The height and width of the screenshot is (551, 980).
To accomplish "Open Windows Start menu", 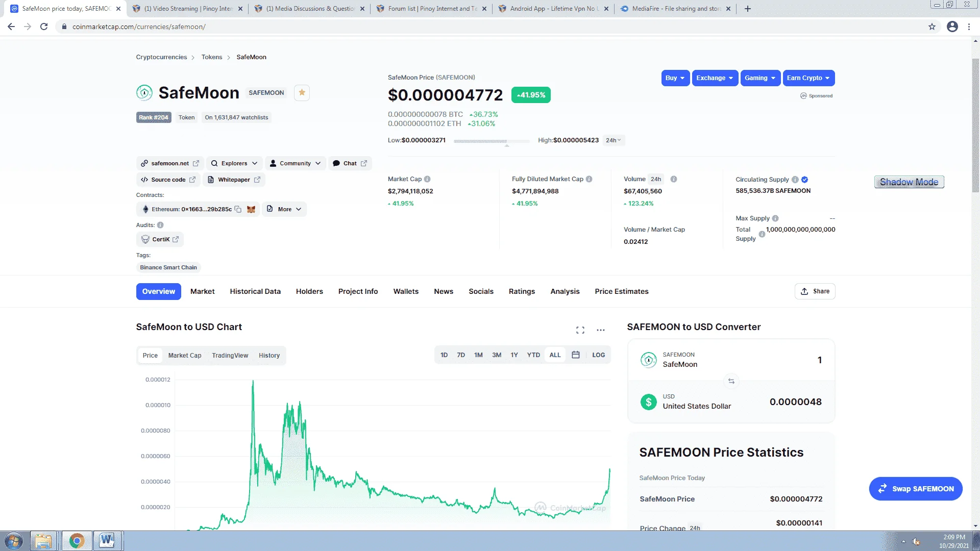I will (x=14, y=541).
